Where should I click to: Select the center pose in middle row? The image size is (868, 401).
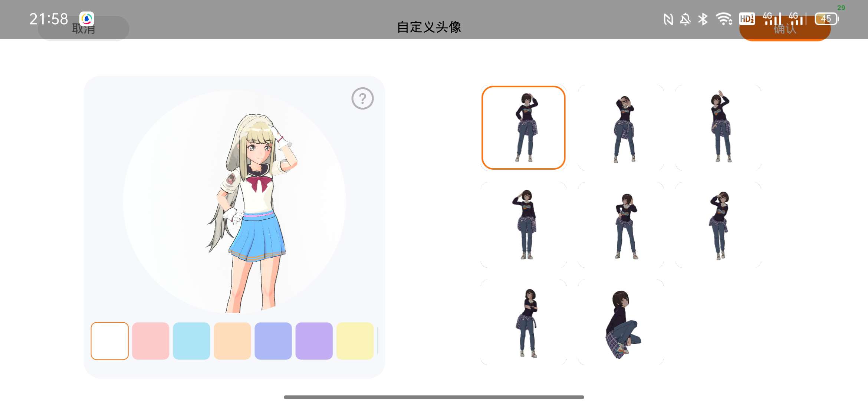click(621, 225)
